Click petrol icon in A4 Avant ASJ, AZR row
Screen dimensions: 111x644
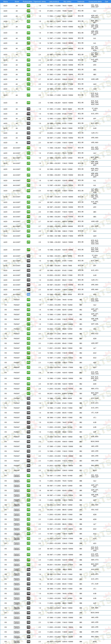[28, 226]
